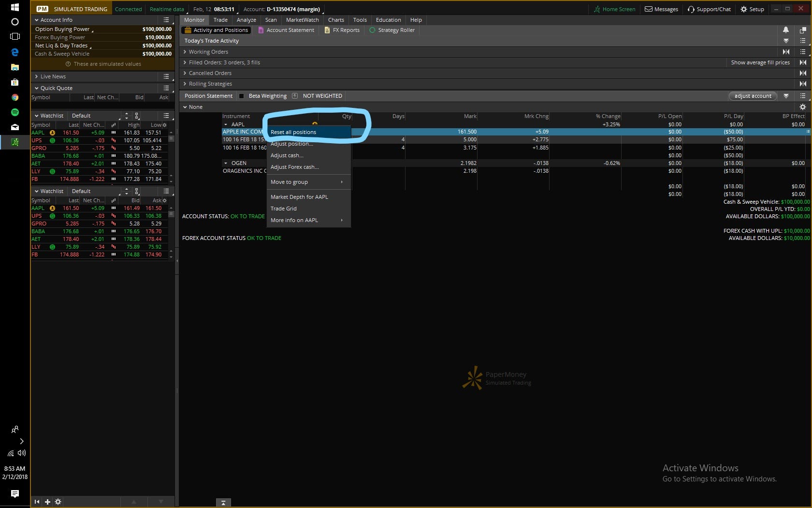Open Position Statement list menu icon
The height and width of the screenshot is (508, 812).
[x=803, y=96]
